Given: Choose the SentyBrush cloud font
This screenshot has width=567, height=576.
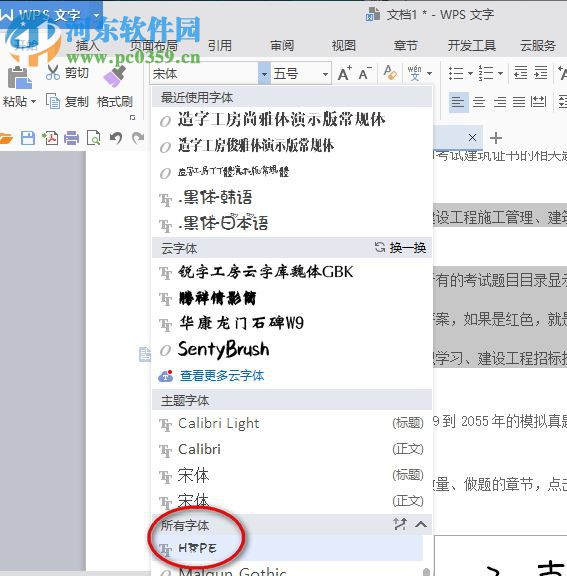Looking at the screenshot, I should point(223,349).
